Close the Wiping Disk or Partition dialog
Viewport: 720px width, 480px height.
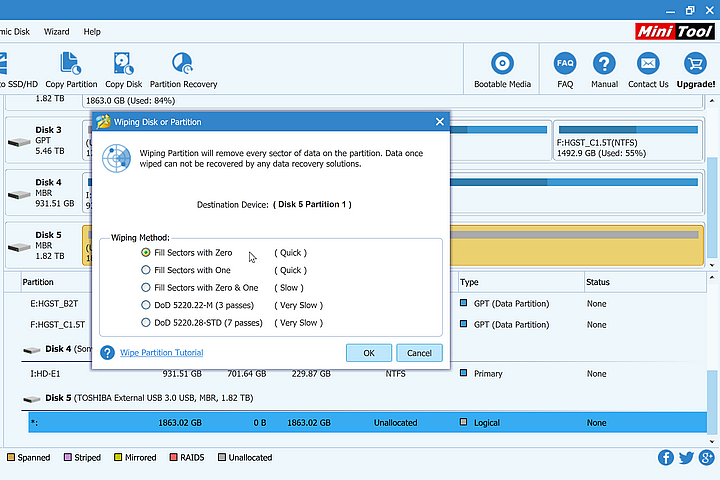pos(439,122)
